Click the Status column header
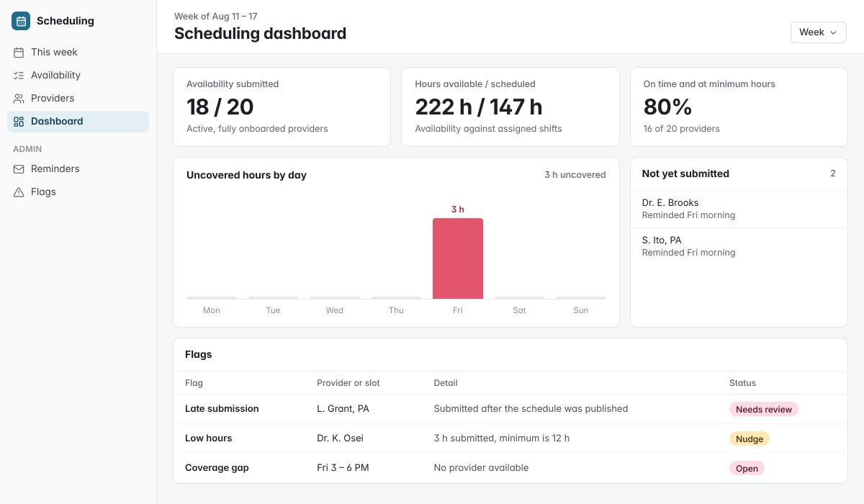Screen dimensions: 864x504 click(742, 383)
